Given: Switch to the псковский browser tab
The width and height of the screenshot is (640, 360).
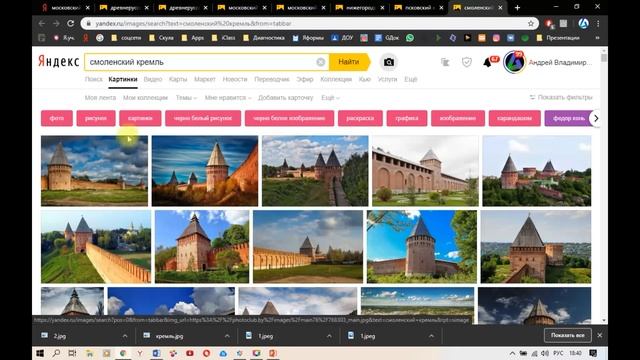Looking at the screenshot, I should [418, 7].
